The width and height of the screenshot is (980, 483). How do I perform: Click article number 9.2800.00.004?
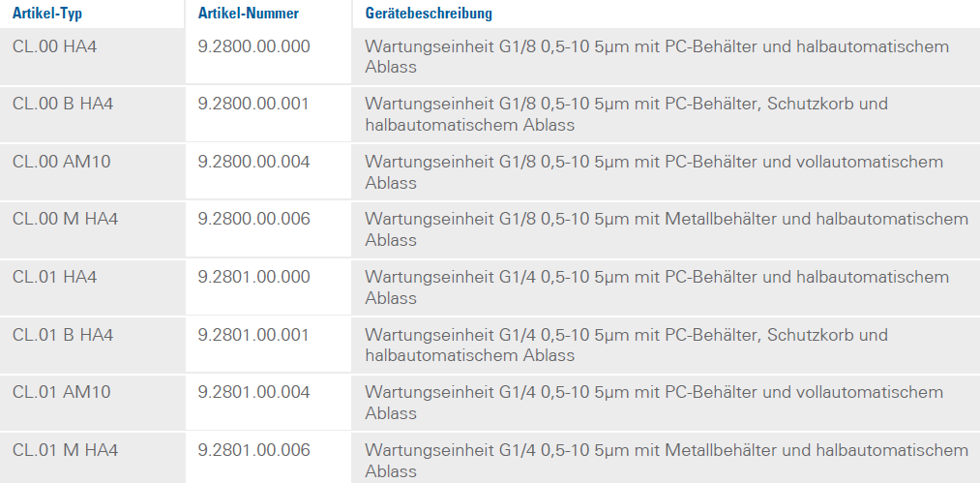[253, 162]
